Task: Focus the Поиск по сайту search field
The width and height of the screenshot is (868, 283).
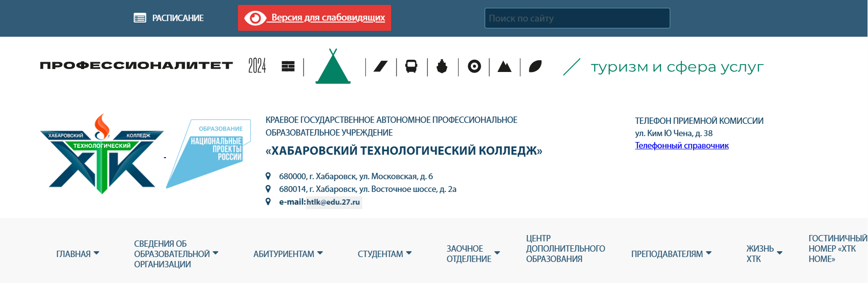Action: click(x=577, y=18)
